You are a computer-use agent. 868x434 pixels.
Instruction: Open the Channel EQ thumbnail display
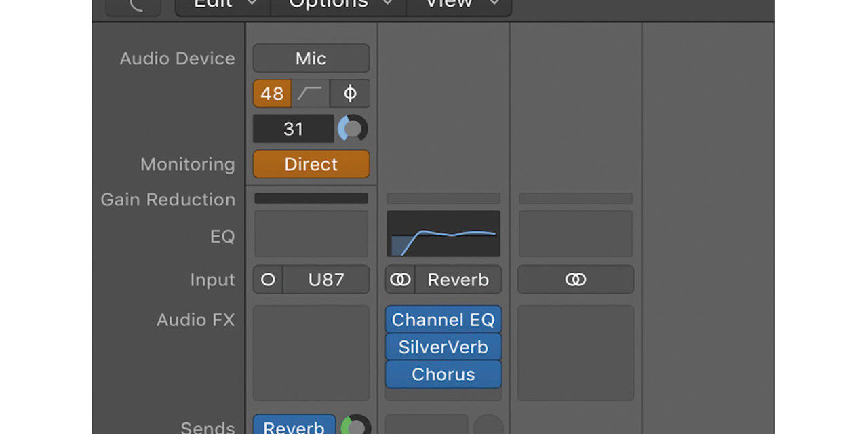point(443,233)
